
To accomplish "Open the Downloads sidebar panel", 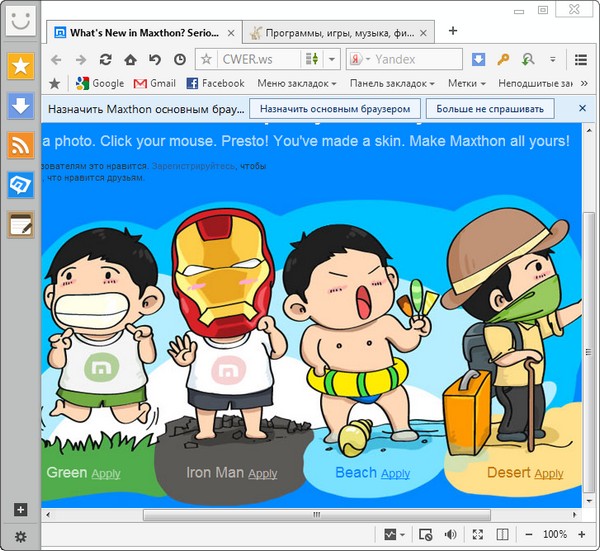I will click(21, 106).
